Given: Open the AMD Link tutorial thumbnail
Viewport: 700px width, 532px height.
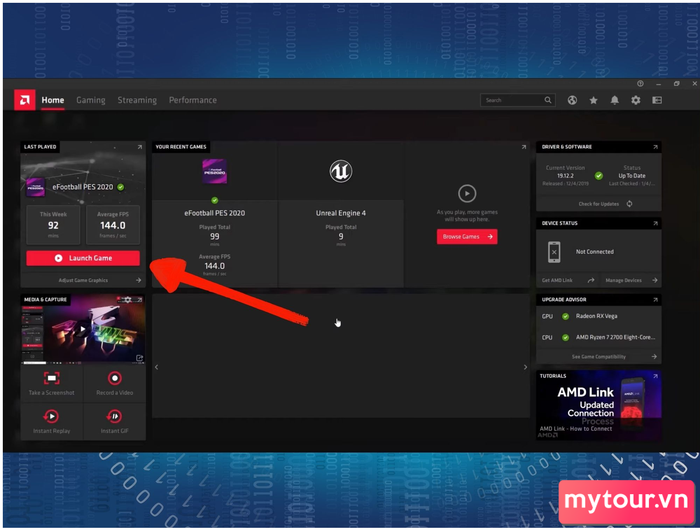Looking at the screenshot, I should click(599, 405).
